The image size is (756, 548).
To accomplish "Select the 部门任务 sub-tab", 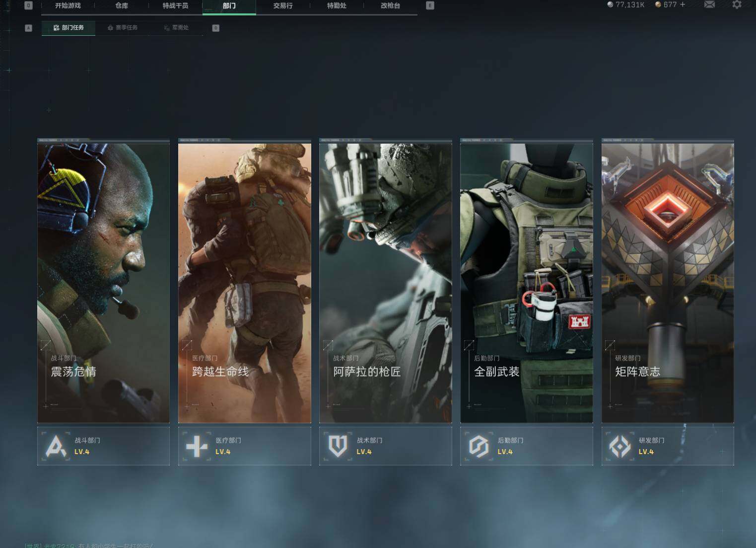I will pos(69,28).
